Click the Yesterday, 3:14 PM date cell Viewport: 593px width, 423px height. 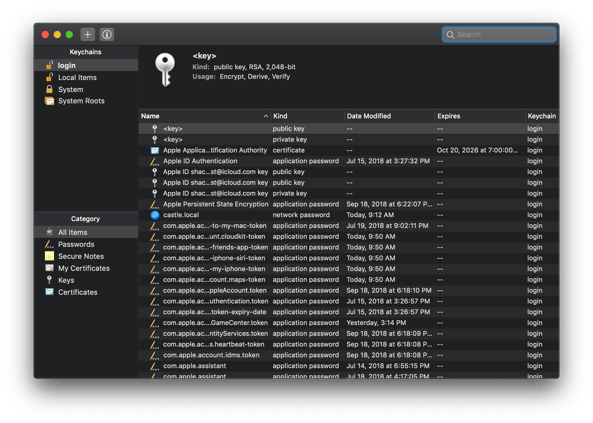tap(376, 323)
